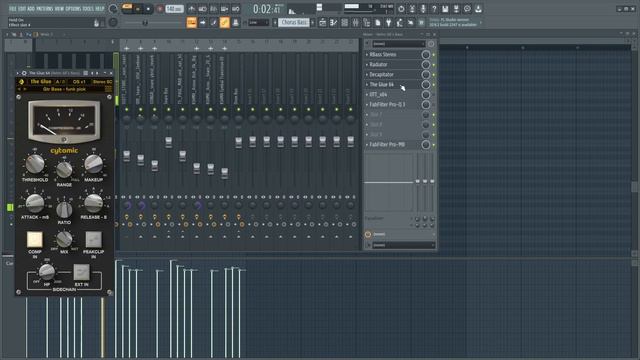640x360 pixels.
Task: Click A/B compare button on The Glue
Action: click(60, 82)
